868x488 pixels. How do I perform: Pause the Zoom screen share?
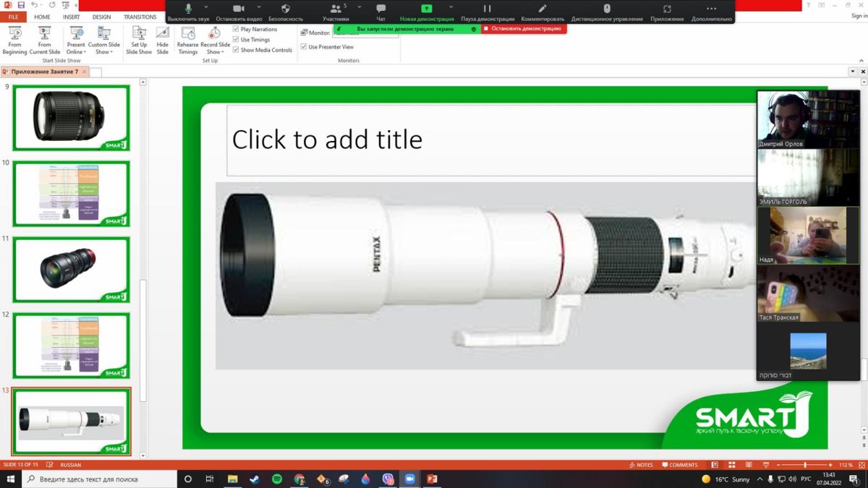[488, 10]
